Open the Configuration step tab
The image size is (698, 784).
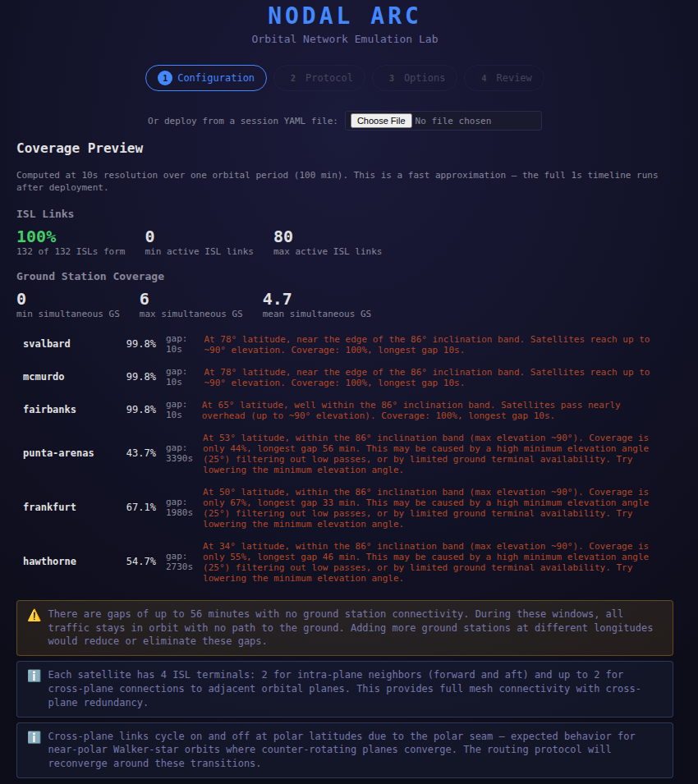tap(206, 78)
